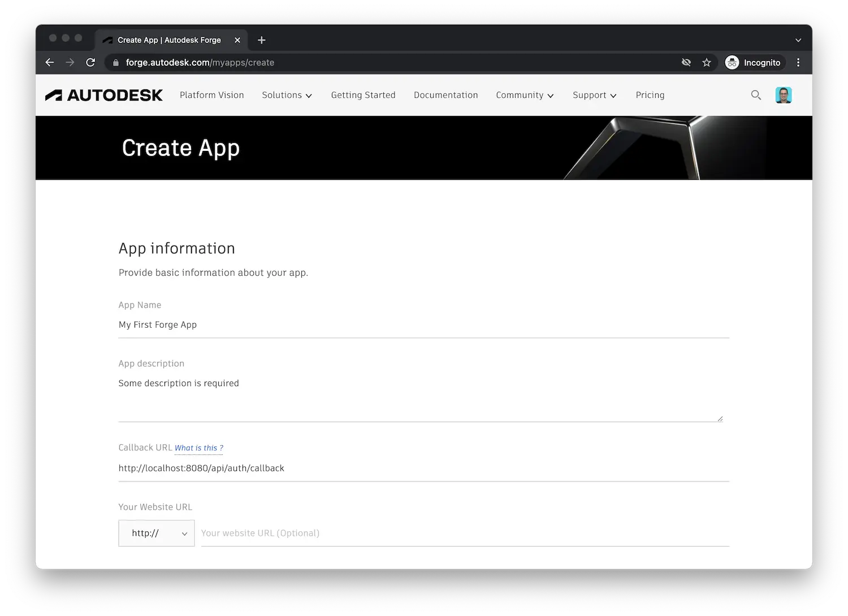
Task: Open the Pricing page
Action: click(x=650, y=95)
